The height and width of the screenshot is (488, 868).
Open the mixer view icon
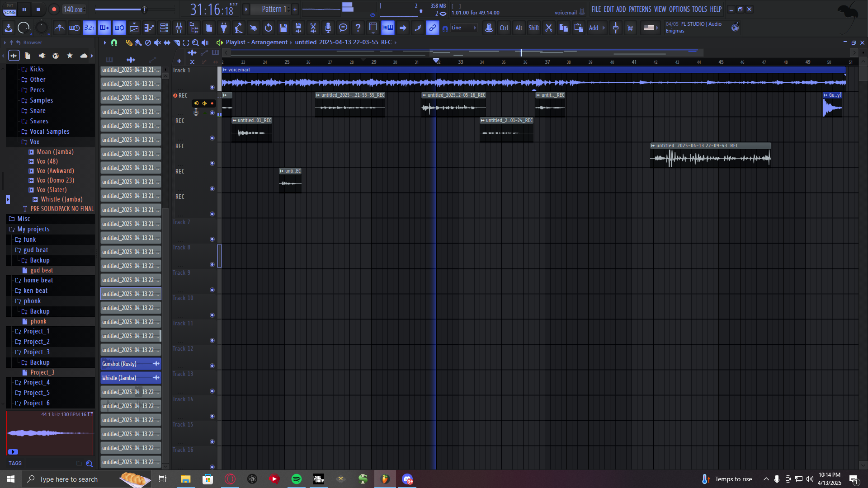point(179,28)
